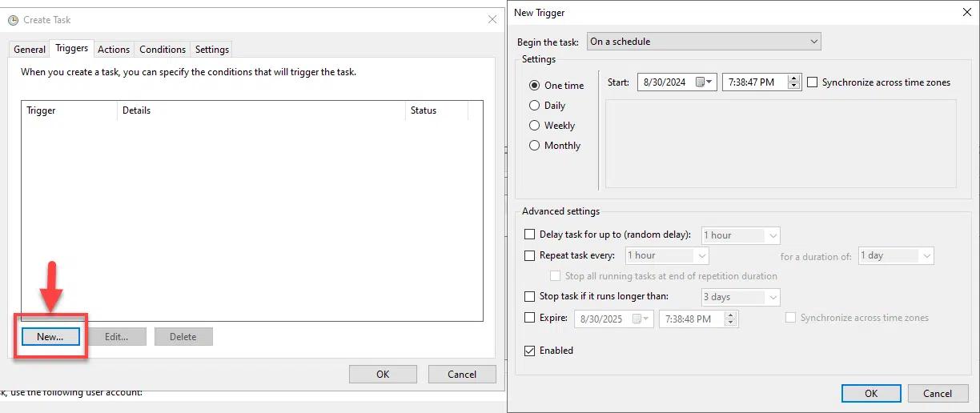The width and height of the screenshot is (980, 413).
Task: Open the Start date calendar picker
Action: point(704,82)
